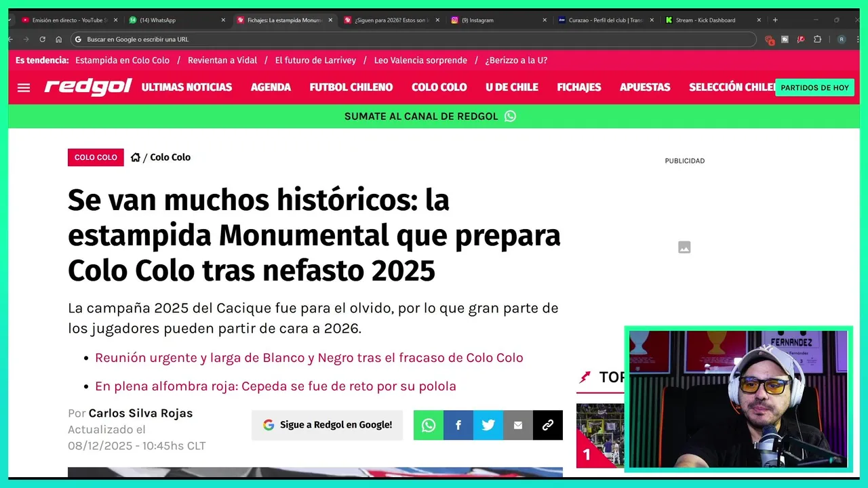Click the red flag extension icon
Screen dimensions: 868x488
(x=801, y=39)
